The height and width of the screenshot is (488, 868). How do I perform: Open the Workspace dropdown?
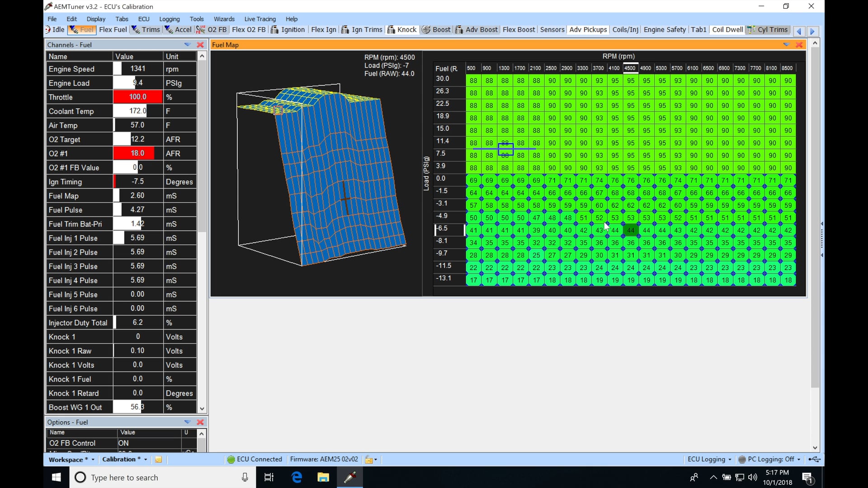pos(71,460)
